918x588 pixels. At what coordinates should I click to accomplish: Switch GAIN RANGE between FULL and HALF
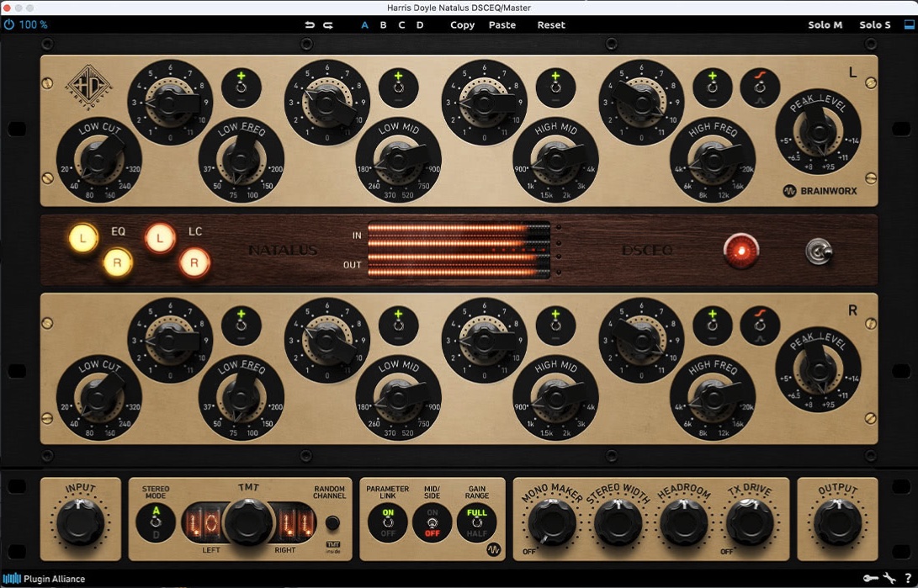[x=476, y=522]
